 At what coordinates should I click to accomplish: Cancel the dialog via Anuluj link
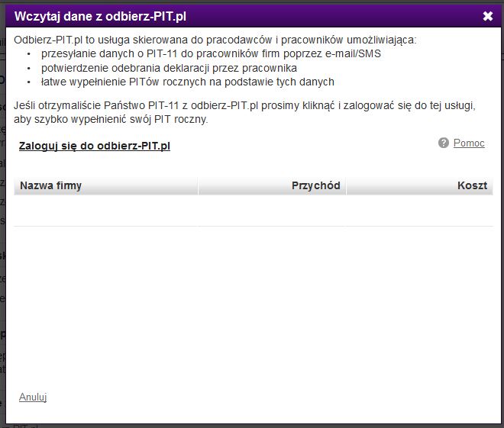(33, 397)
